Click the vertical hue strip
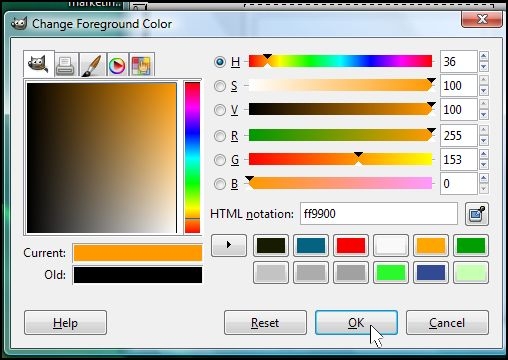The width and height of the screenshot is (508, 360). pyautogui.click(x=192, y=158)
